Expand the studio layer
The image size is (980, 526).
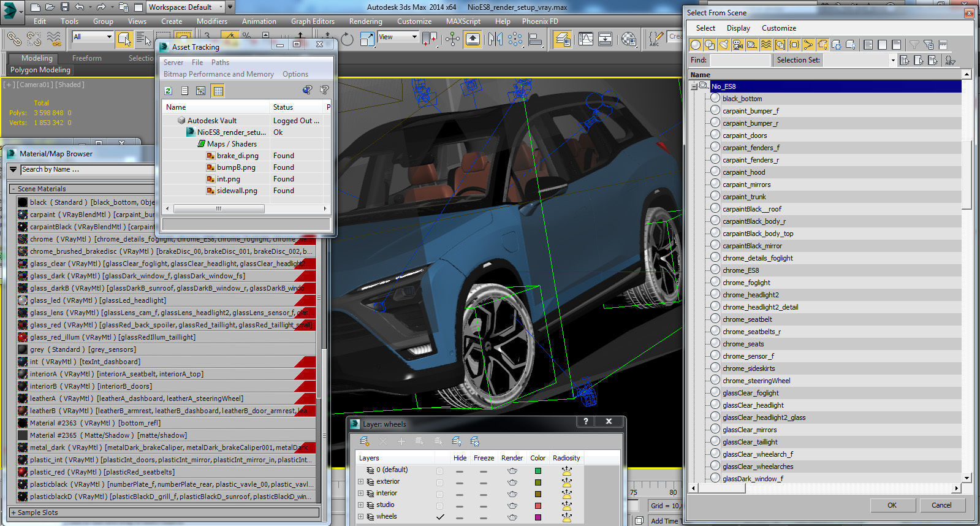[360, 505]
